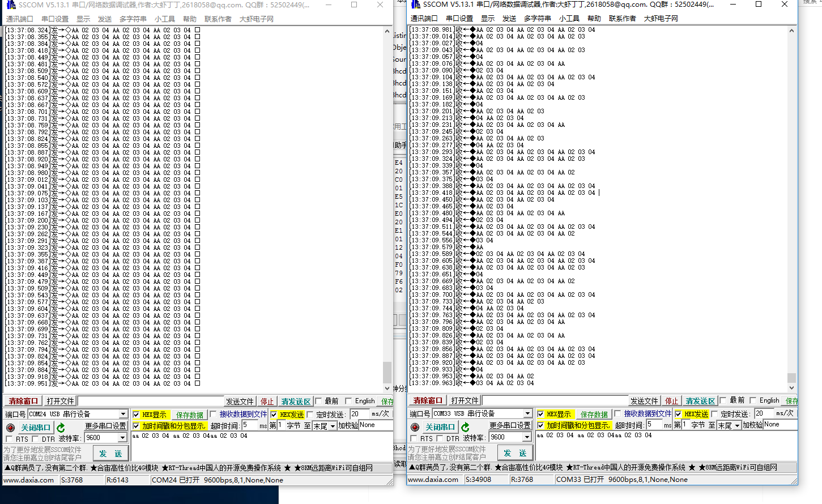This screenshot has height=504, width=822.
Task: Open 多字符串 menu in COM33 window
Action: coord(537,19)
